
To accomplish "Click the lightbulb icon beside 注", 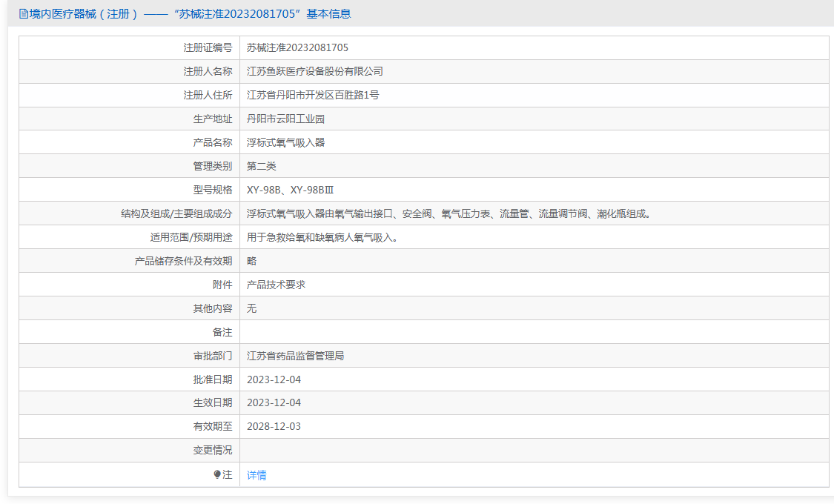I will [217, 475].
